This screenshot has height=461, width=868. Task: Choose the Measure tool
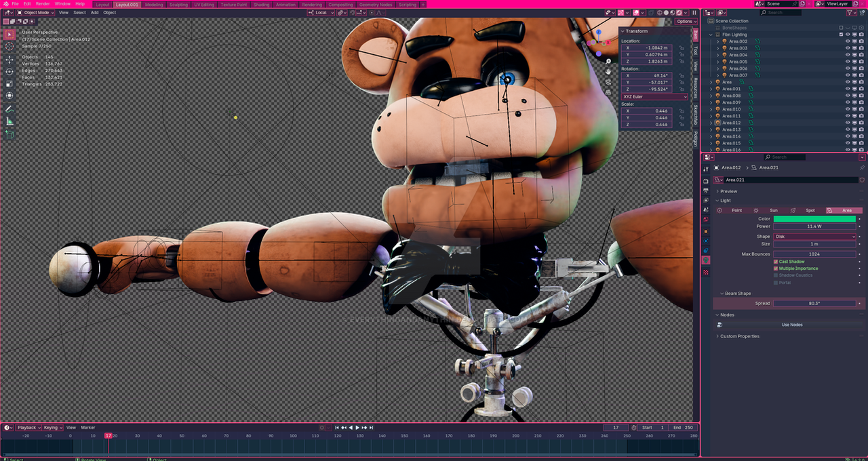click(x=9, y=121)
